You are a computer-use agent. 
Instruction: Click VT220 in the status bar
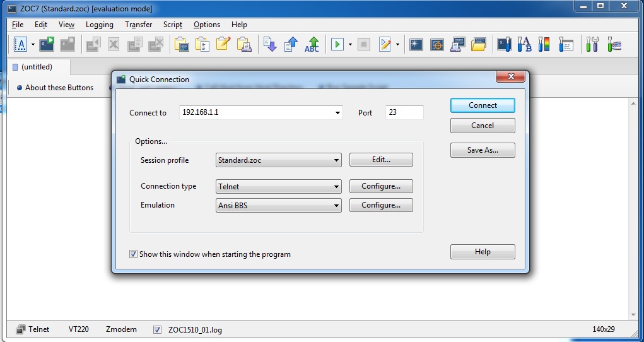(78, 329)
